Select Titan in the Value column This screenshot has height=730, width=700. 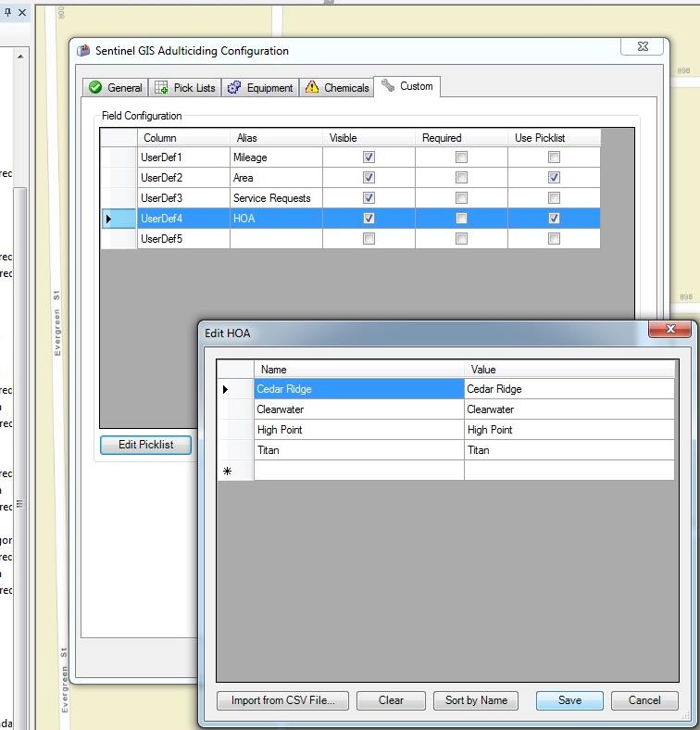[569, 450]
